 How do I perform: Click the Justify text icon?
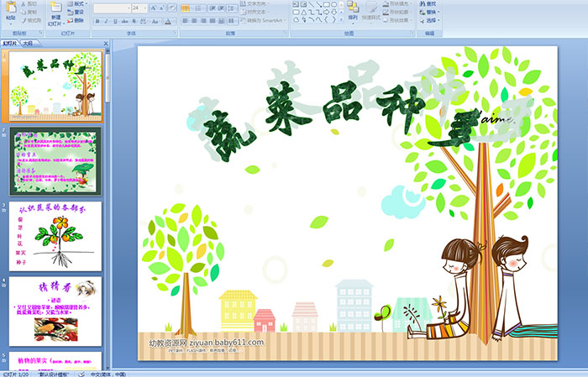(213, 21)
